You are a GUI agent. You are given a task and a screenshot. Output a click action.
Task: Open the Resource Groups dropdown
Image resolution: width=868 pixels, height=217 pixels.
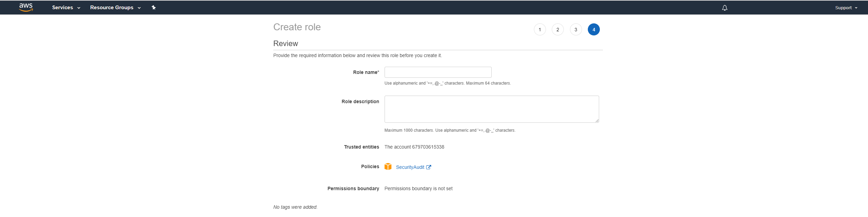pyautogui.click(x=115, y=8)
